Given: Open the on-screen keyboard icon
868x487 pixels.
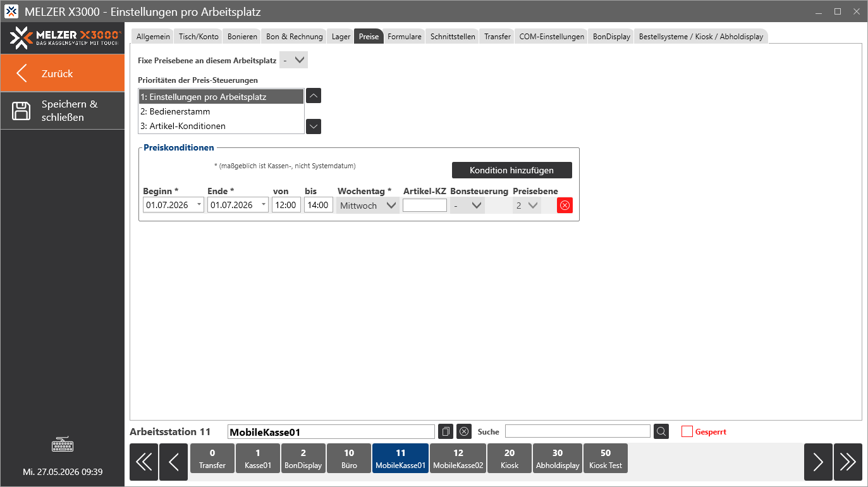Looking at the screenshot, I should click(x=63, y=445).
